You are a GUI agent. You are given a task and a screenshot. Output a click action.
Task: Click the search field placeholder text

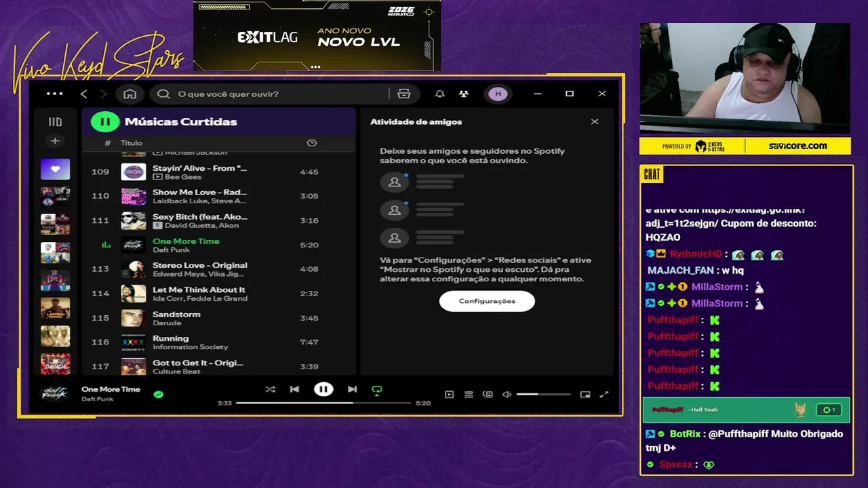pos(228,94)
